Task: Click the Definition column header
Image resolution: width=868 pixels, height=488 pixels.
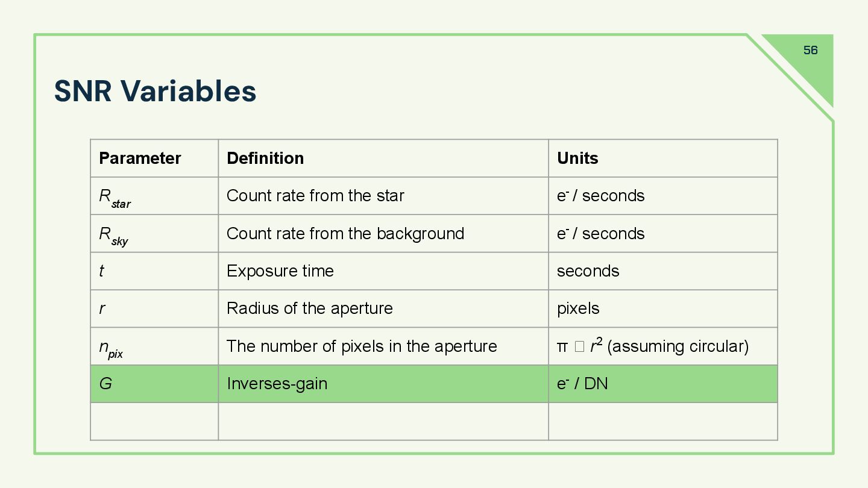Action: 383,158
